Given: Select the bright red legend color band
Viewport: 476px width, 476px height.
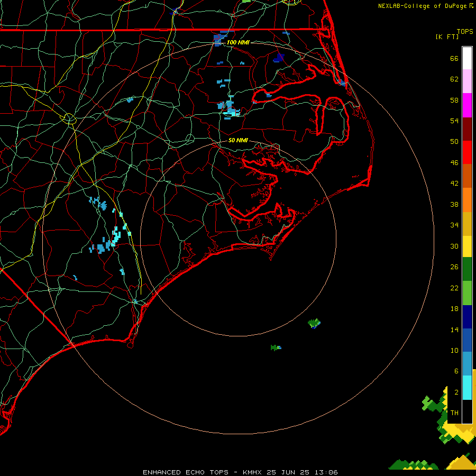Looking at the screenshot, I should tap(467, 152).
